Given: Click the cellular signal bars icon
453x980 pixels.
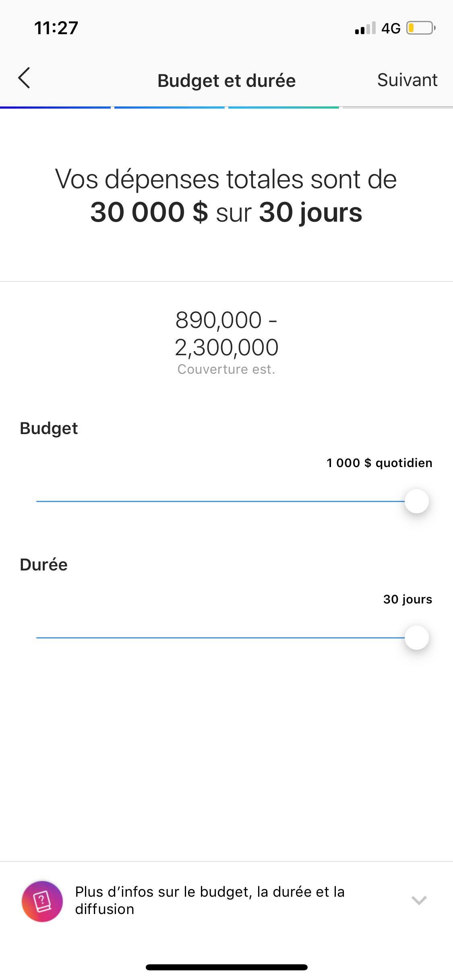Looking at the screenshot, I should point(365,28).
